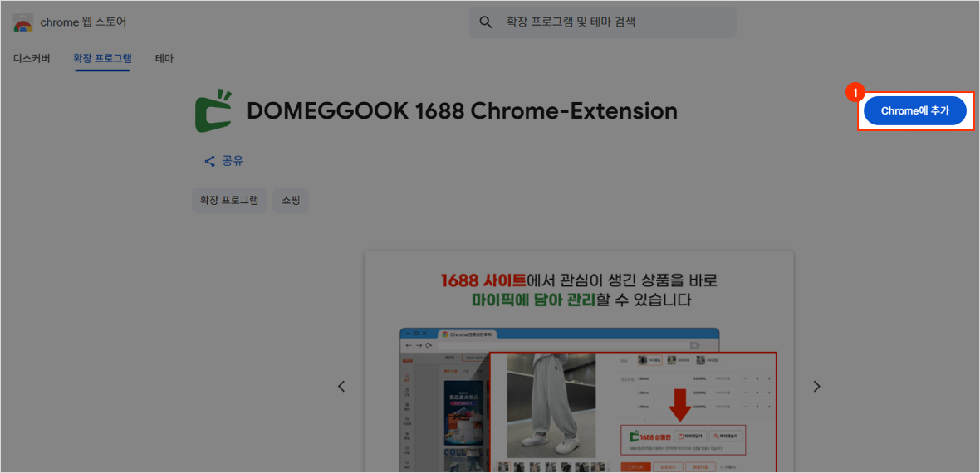The width and height of the screenshot is (980, 473).
Task: Click the Chrome Web Store logo
Action: 23,22
